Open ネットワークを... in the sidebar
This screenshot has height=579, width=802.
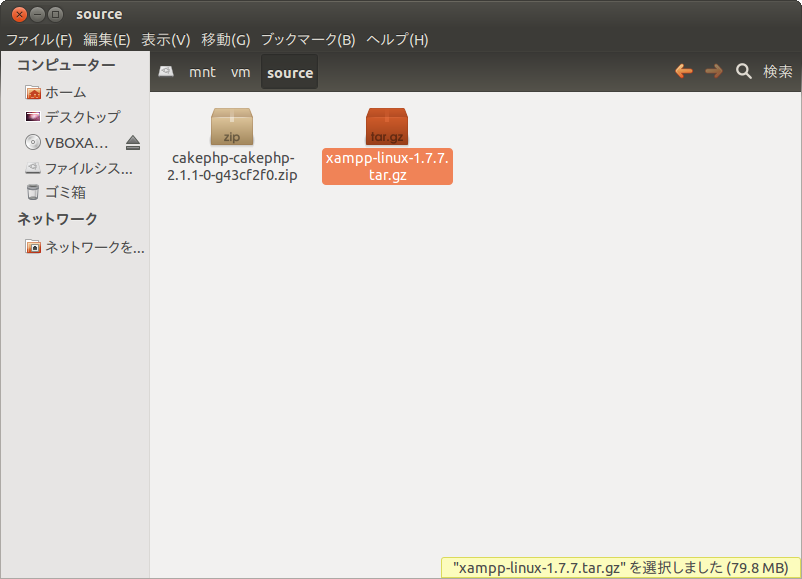pos(95,248)
